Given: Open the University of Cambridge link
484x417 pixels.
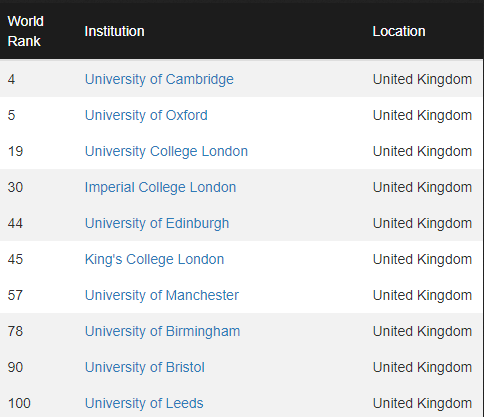Looking at the screenshot, I should coord(159,79).
